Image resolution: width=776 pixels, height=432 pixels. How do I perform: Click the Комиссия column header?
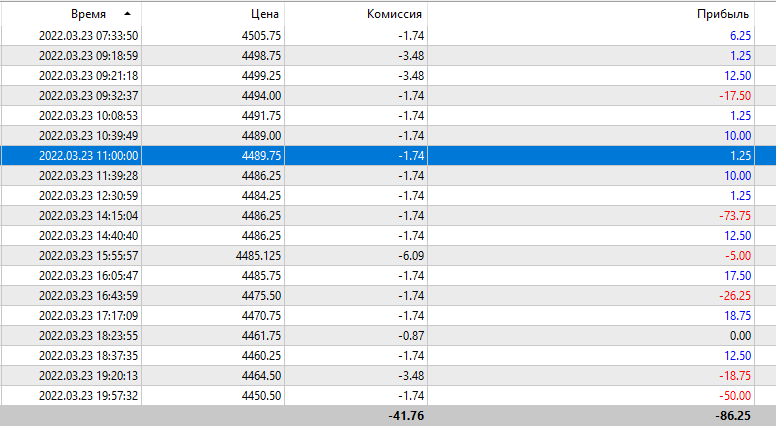click(394, 14)
